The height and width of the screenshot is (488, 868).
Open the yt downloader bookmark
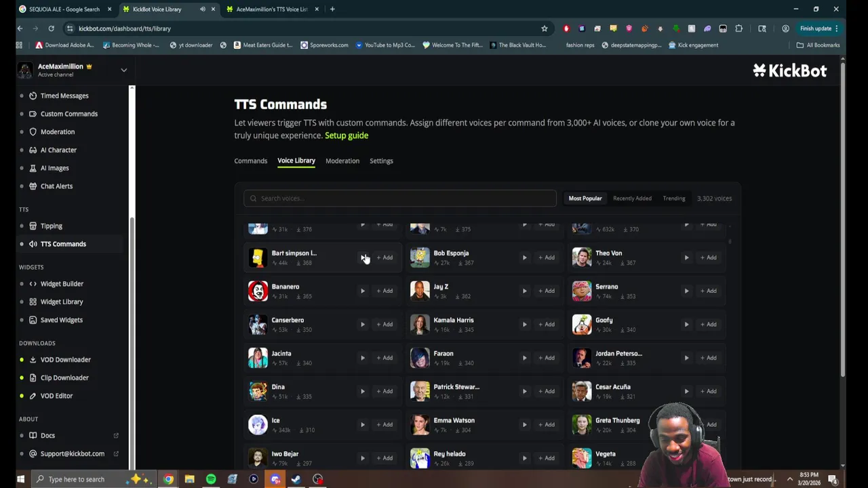(191, 45)
